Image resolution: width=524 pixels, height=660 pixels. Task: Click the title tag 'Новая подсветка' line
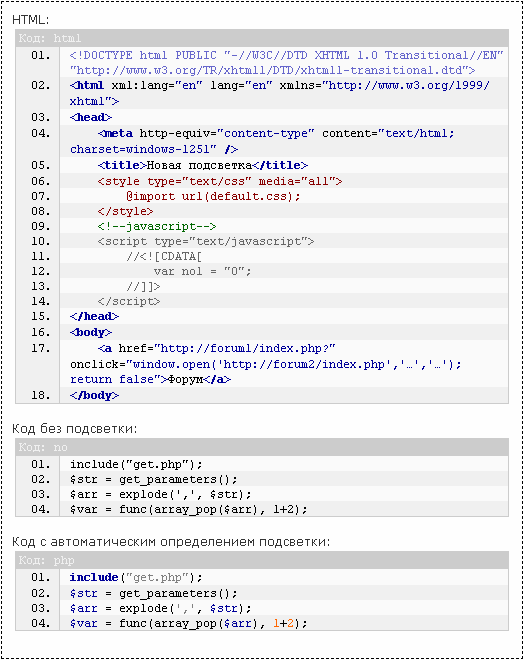[202, 165]
